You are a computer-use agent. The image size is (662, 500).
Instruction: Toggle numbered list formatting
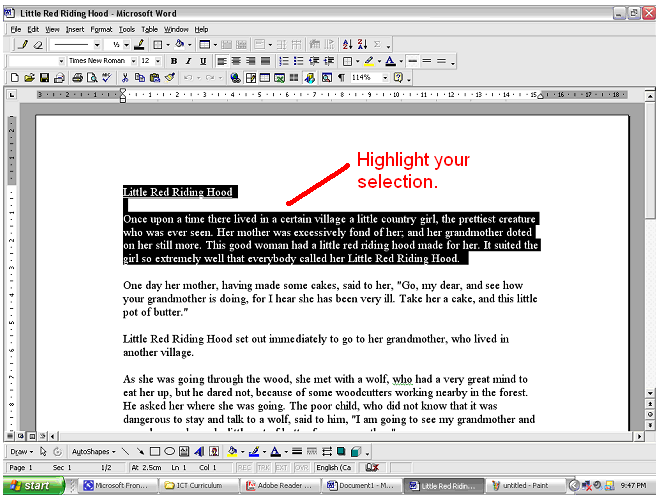[x=284, y=61]
